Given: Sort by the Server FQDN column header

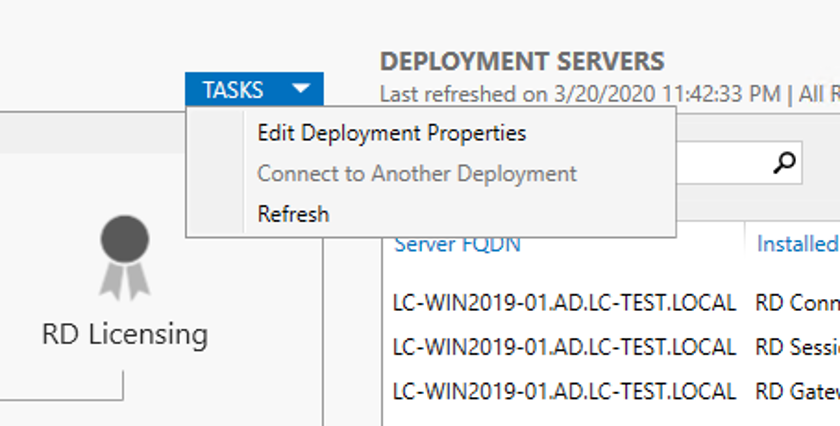Looking at the screenshot, I should [457, 244].
